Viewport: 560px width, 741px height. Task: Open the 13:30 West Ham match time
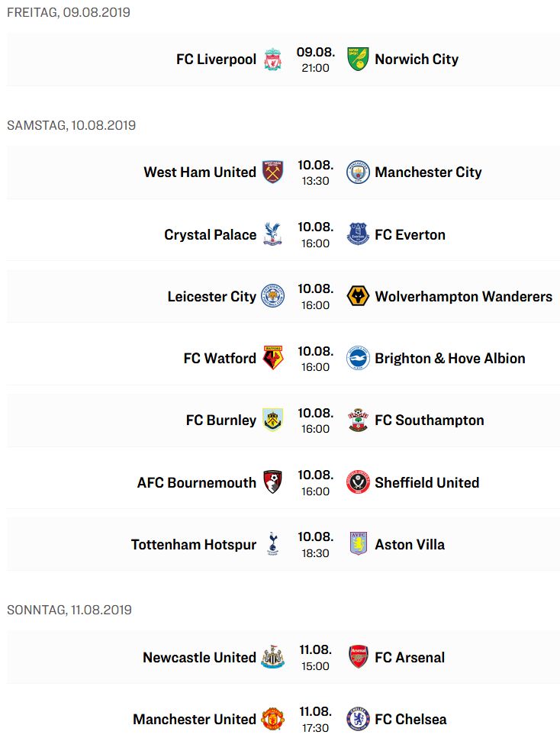click(315, 181)
